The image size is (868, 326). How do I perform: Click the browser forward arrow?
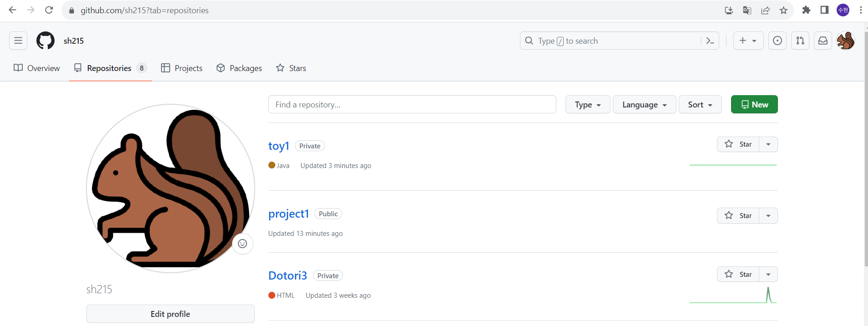30,10
